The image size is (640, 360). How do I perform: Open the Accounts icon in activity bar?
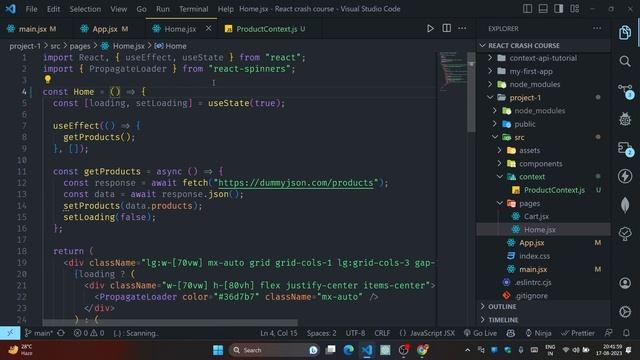pos(625,283)
